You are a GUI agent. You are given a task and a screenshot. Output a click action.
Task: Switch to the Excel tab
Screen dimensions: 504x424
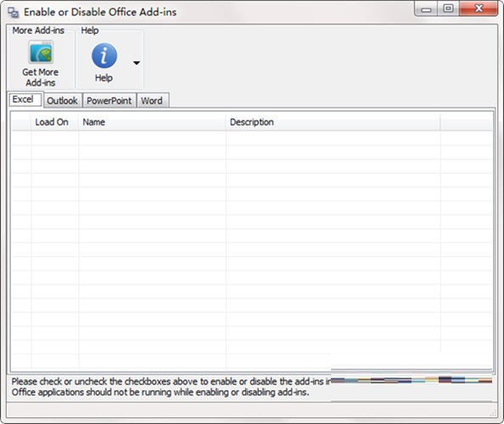pyautogui.click(x=25, y=99)
